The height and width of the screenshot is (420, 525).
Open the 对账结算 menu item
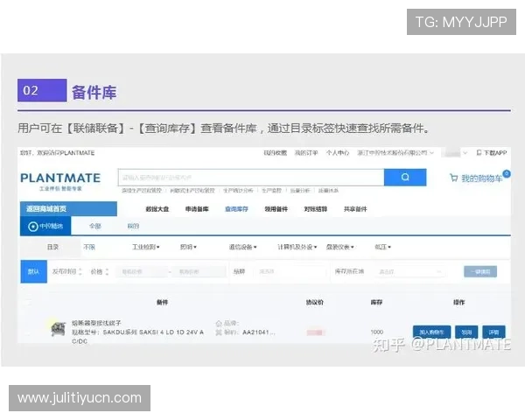315,209
